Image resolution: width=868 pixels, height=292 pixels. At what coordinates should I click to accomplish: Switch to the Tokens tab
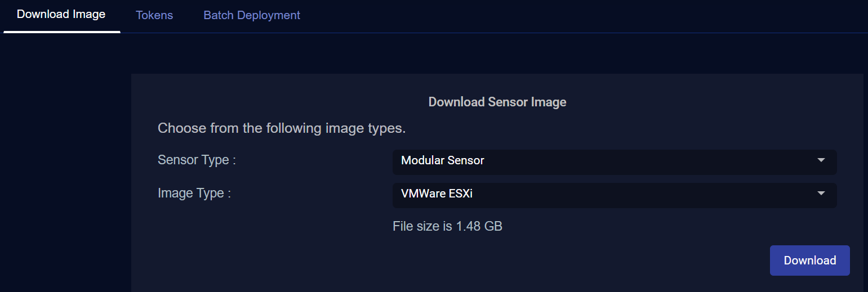pos(154,15)
